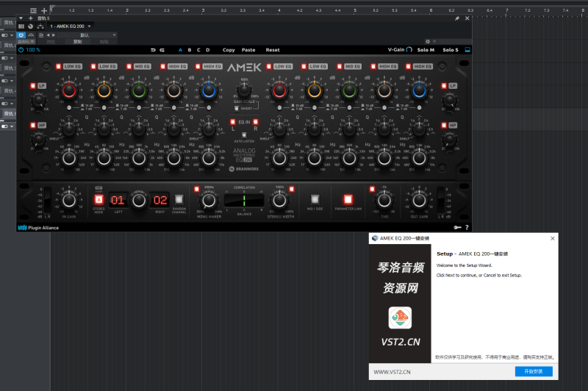Enable the AUTO LISTEN switch
This screenshot has height=391, width=588.
pos(244,135)
